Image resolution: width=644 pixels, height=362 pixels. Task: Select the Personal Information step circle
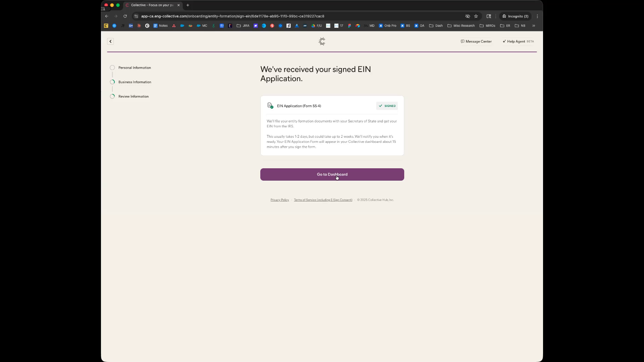[x=112, y=68]
